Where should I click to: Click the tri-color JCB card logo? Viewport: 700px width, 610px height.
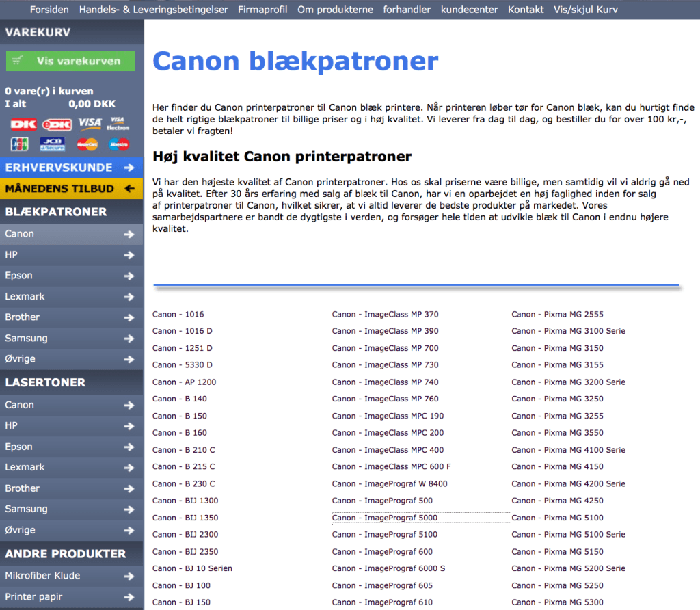coord(20,144)
